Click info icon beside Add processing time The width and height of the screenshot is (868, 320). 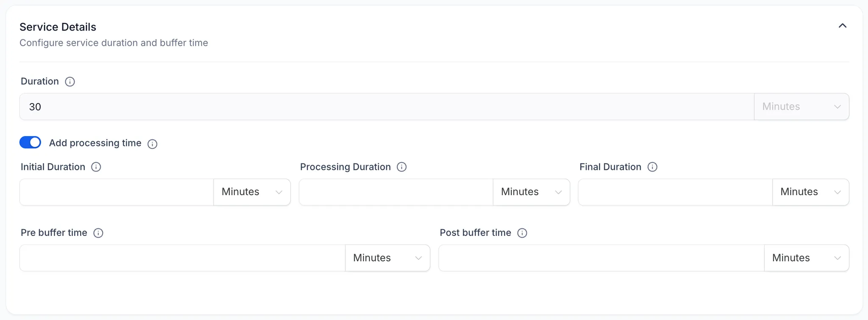152,144
